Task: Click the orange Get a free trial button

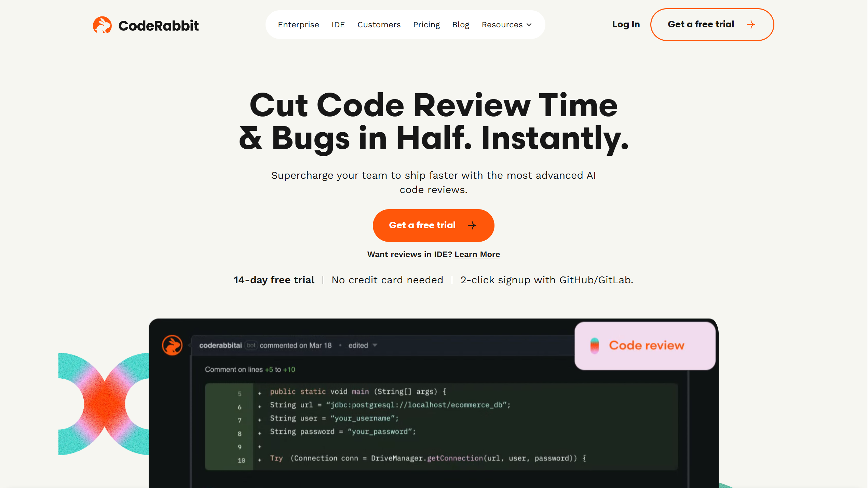Action: pyautogui.click(x=433, y=225)
